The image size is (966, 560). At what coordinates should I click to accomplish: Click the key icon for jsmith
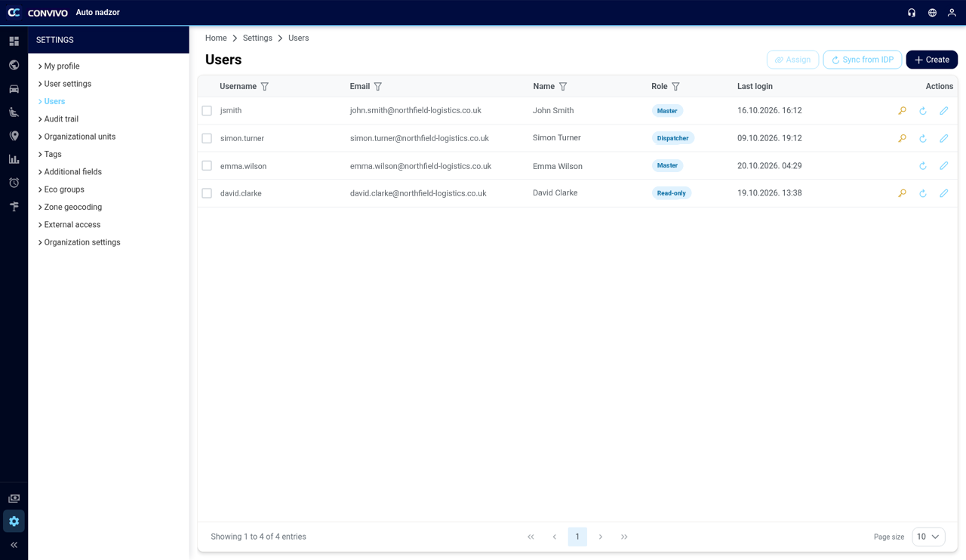click(x=902, y=111)
